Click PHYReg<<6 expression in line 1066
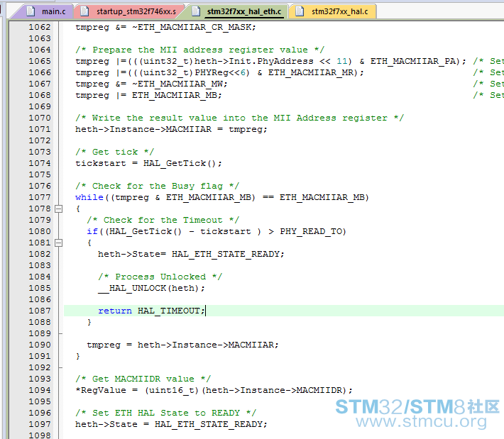This screenshot has height=439, width=504. [221, 72]
